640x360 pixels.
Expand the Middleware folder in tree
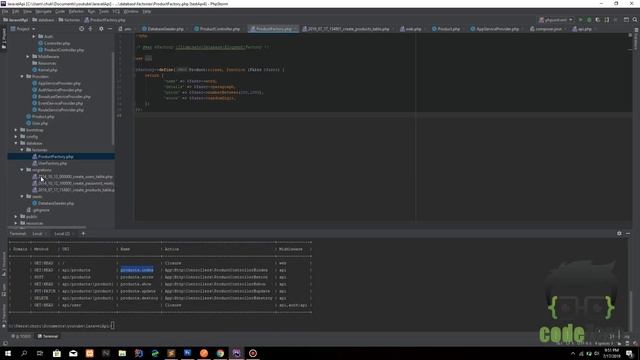coord(28,56)
